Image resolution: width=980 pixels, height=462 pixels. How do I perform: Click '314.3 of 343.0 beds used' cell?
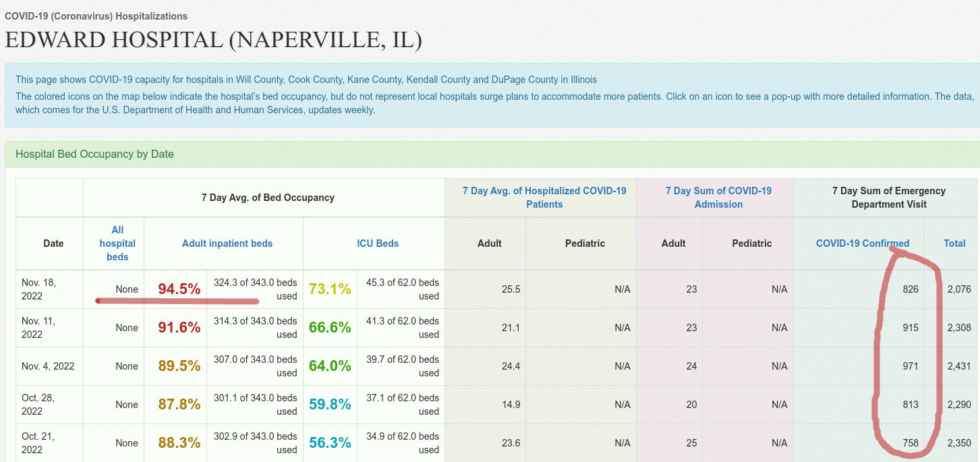coord(255,328)
